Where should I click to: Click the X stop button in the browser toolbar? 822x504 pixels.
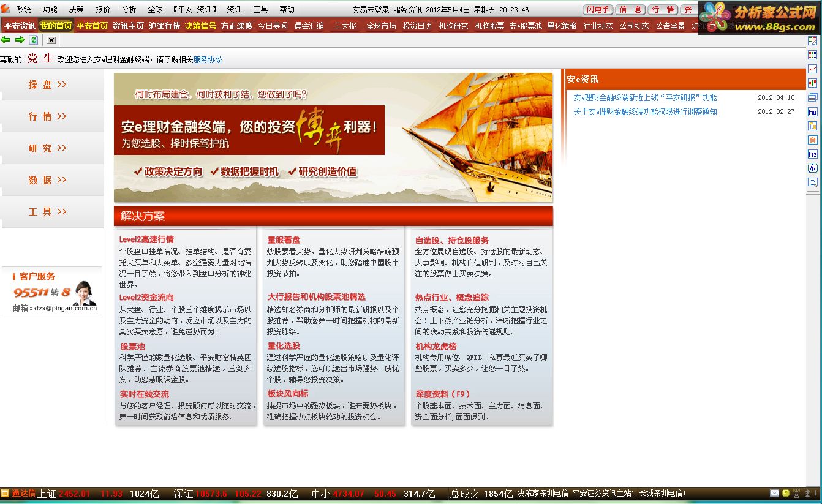[51, 40]
